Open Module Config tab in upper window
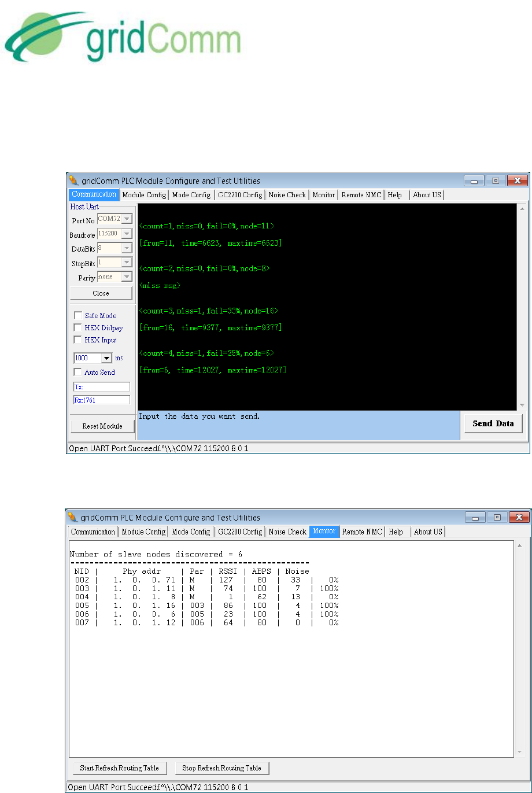 click(144, 195)
